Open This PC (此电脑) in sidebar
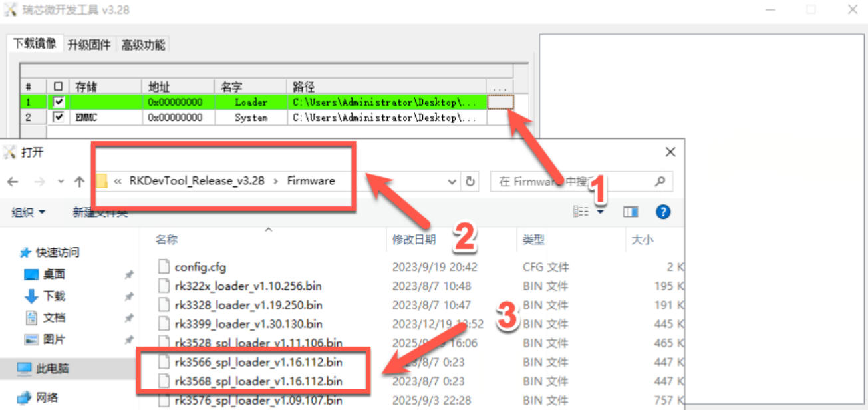 pos(52,368)
